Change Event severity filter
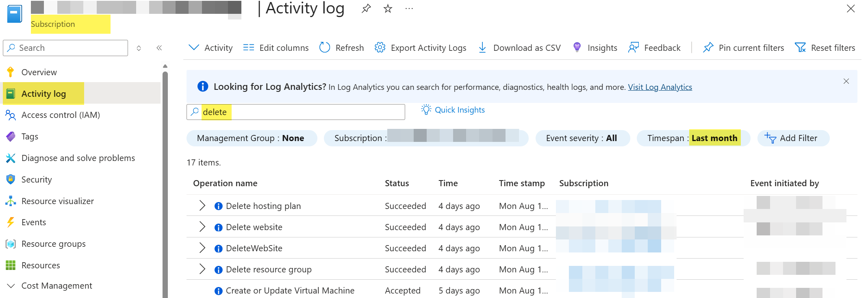This screenshot has height=298, width=868. click(x=582, y=138)
